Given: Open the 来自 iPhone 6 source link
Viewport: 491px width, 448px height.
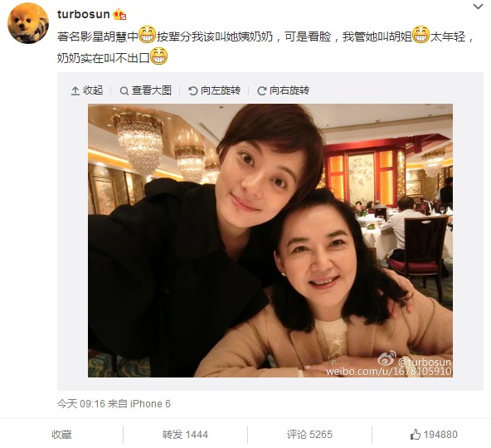Looking at the screenshot, I should (139, 404).
